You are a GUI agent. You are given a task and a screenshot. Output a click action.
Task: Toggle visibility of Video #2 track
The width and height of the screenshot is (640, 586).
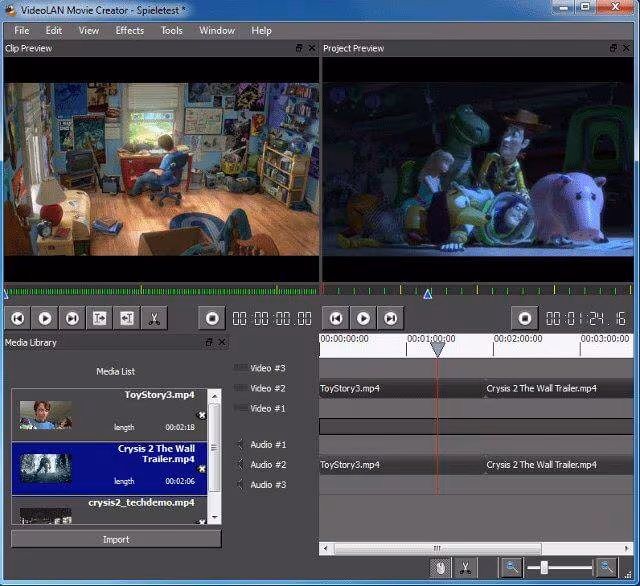240,388
